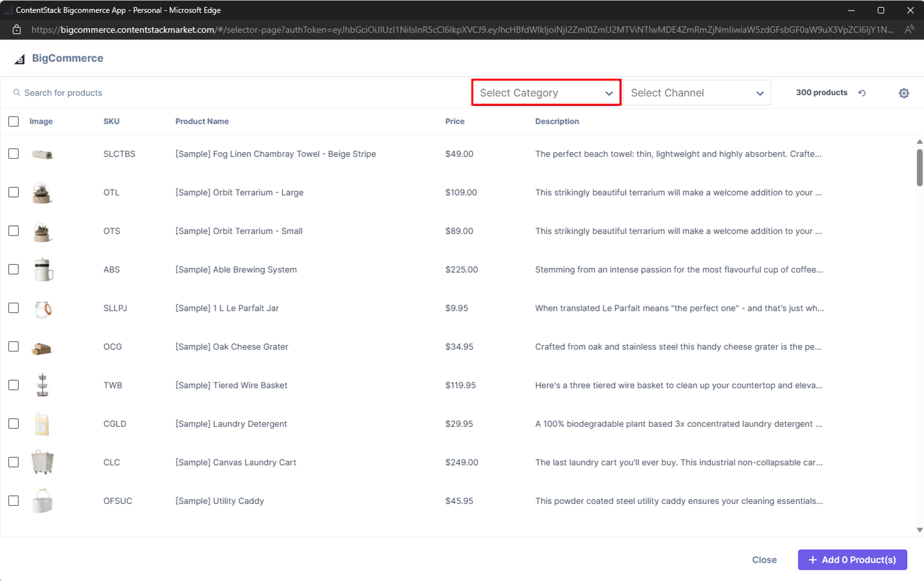This screenshot has height=581, width=924.
Task: Click the $119.95 price cell
Action: click(x=460, y=385)
